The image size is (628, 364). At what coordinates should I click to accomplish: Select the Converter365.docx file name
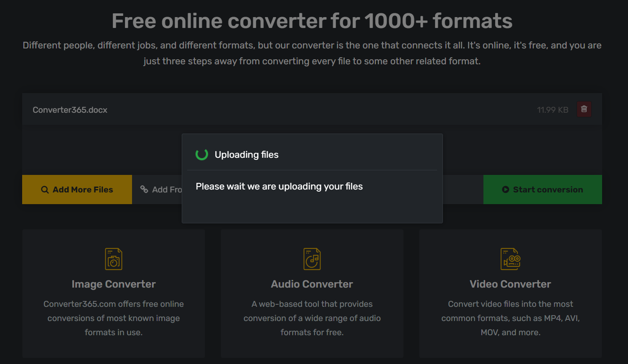[x=70, y=110]
